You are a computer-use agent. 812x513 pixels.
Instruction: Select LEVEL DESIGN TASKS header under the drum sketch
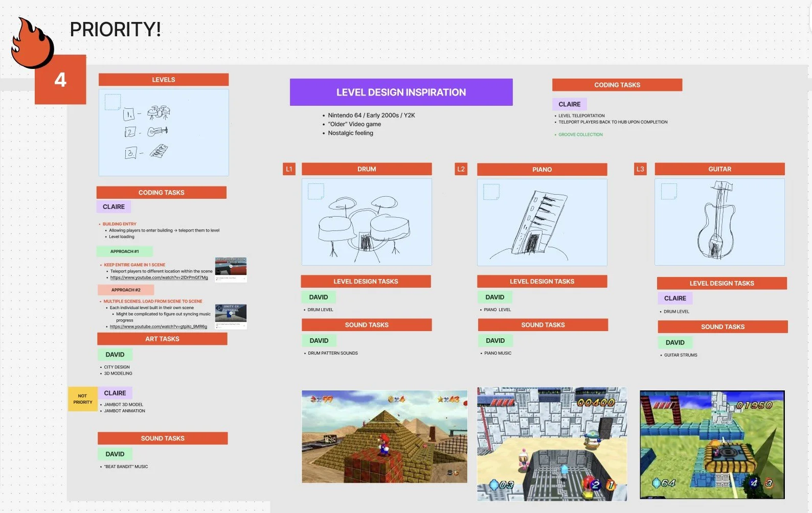tap(366, 282)
